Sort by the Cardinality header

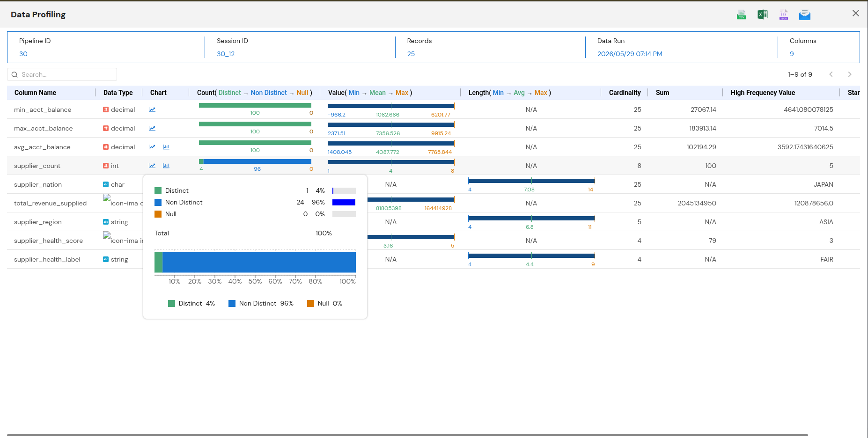(x=625, y=93)
